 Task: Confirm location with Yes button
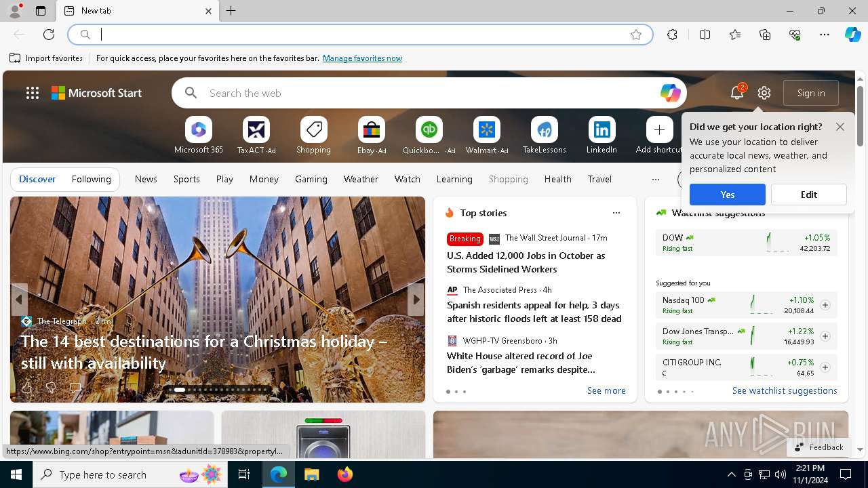728,195
